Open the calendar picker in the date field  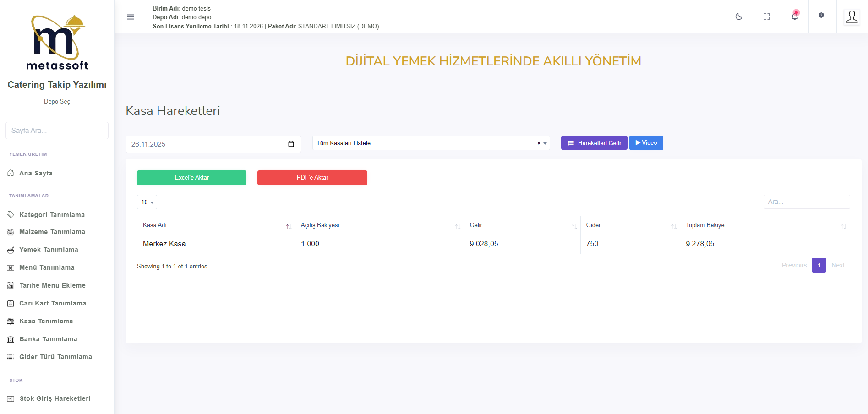[291, 144]
